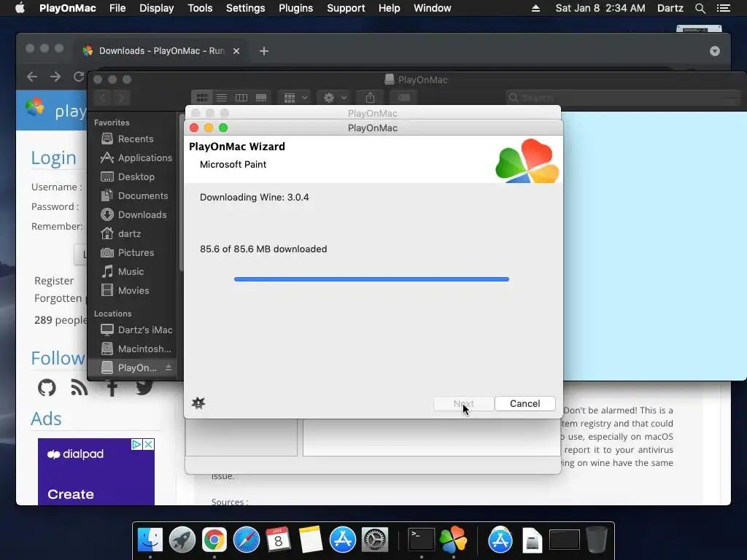Open the Apple menu

pyautogui.click(x=20, y=8)
